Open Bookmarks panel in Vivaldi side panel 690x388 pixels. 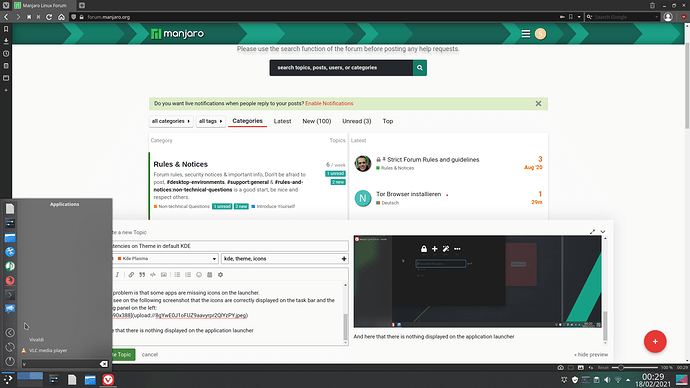pos(6,29)
